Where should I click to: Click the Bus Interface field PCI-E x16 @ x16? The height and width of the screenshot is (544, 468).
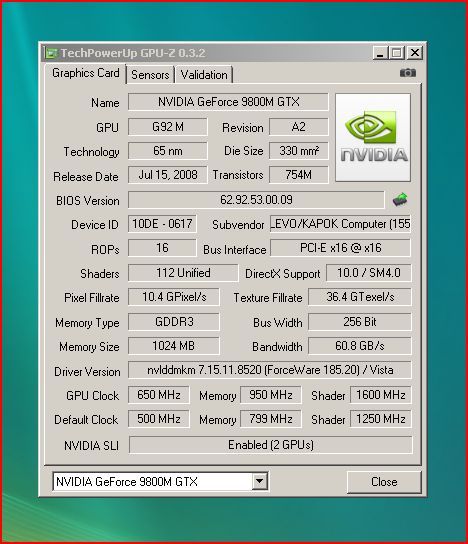tap(340, 248)
